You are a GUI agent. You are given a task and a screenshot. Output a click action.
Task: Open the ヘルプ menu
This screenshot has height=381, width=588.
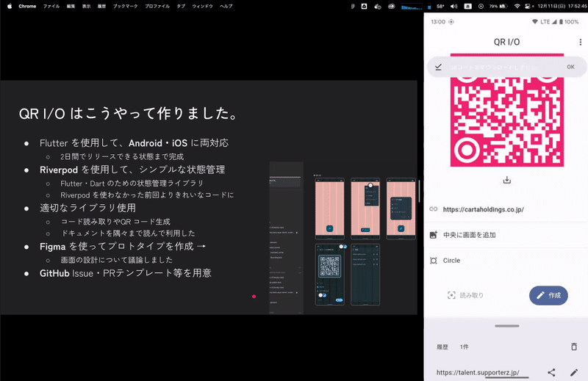point(226,6)
